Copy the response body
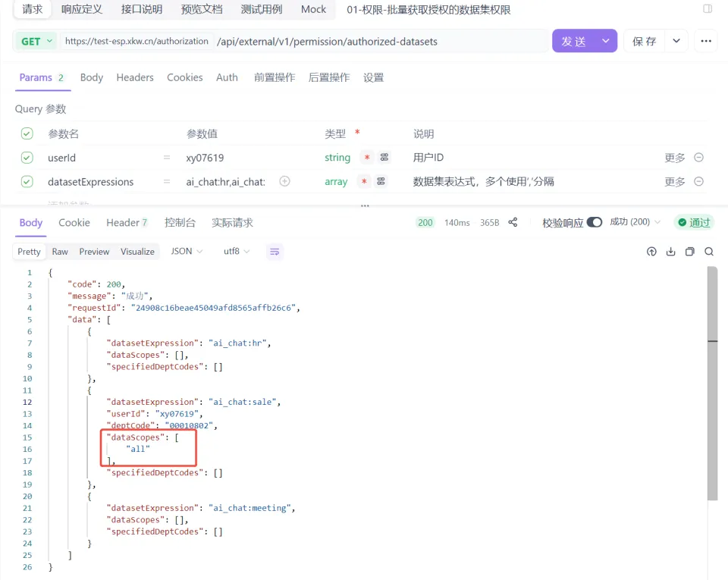 pos(690,251)
